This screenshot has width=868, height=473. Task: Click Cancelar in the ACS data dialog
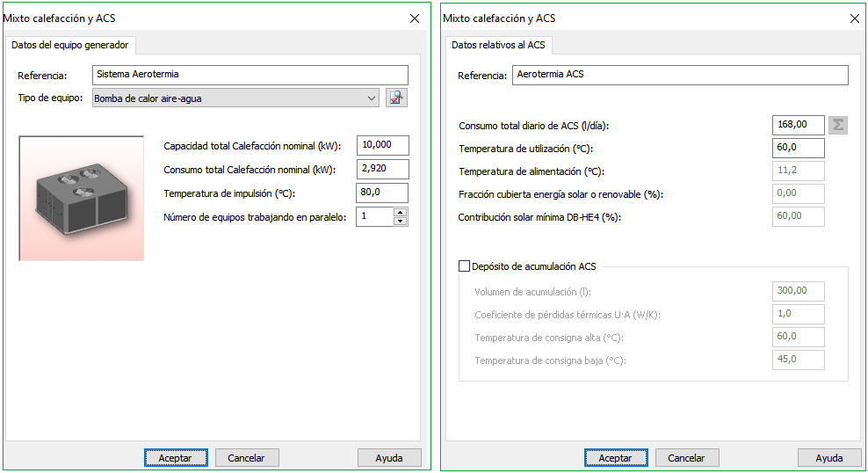pos(687,458)
